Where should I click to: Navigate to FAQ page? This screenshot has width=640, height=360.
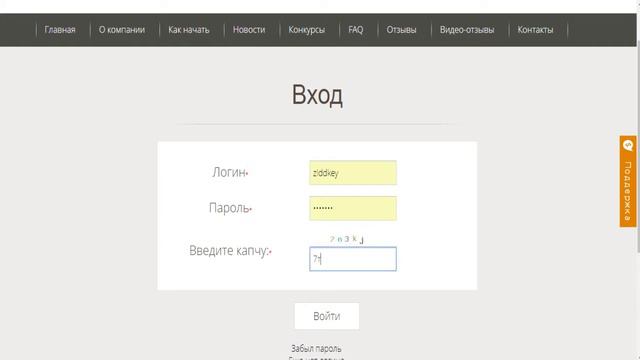pos(356,30)
